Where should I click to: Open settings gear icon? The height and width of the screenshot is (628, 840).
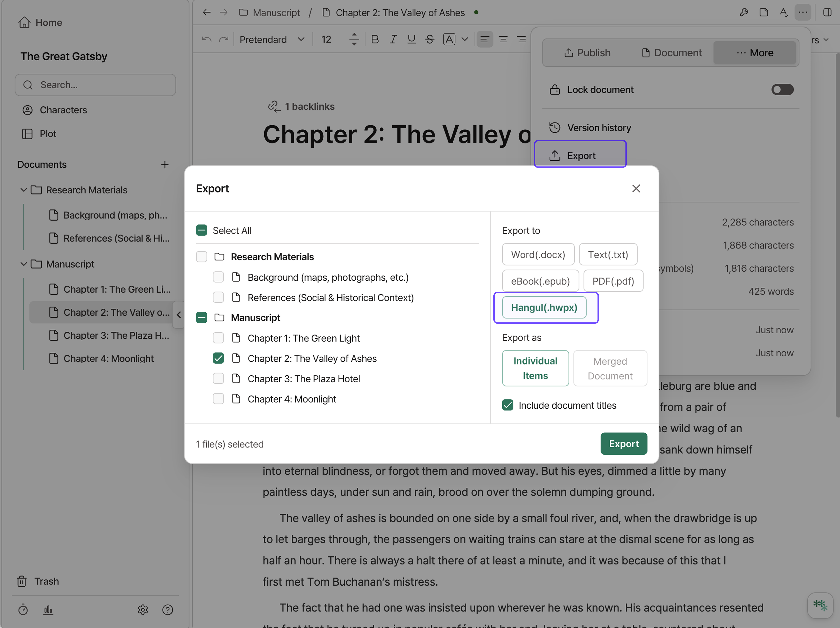[x=142, y=610]
